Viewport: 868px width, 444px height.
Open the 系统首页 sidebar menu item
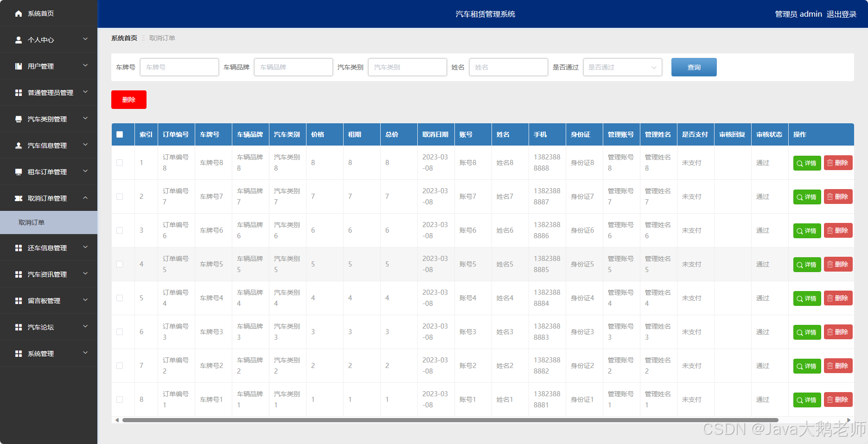point(49,13)
